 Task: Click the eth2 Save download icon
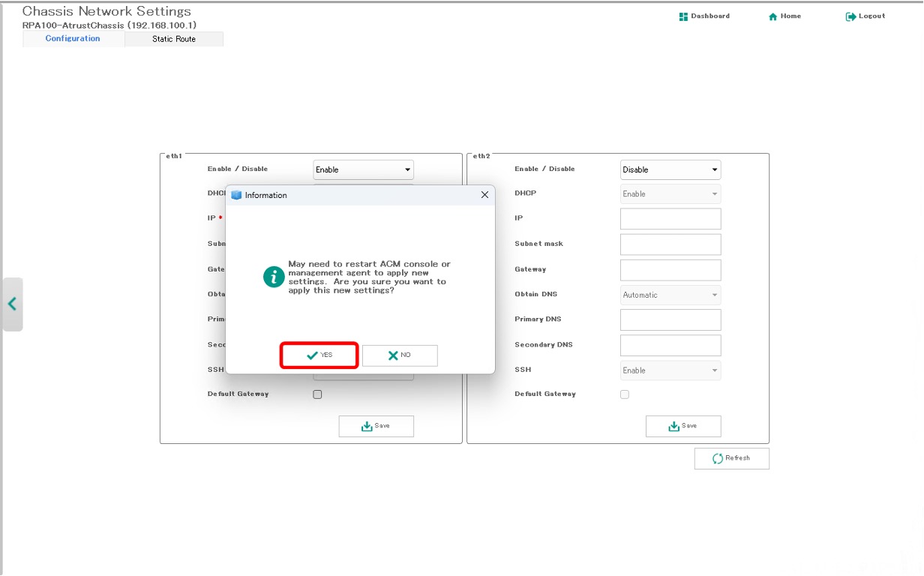(x=674, y=426)
